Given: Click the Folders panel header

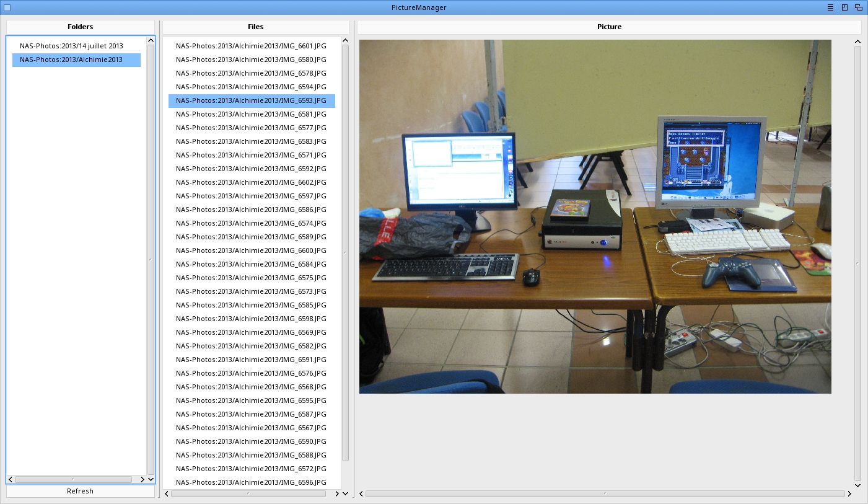Looking at the screenshot, I should click(x=81, y=27).
